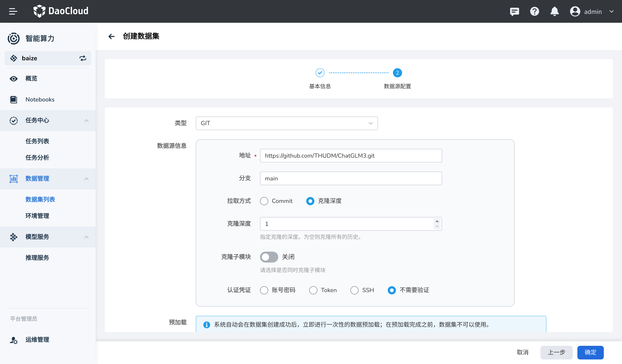
Task: Go to 环境管理 sidebar item
Action: point(37,216)
